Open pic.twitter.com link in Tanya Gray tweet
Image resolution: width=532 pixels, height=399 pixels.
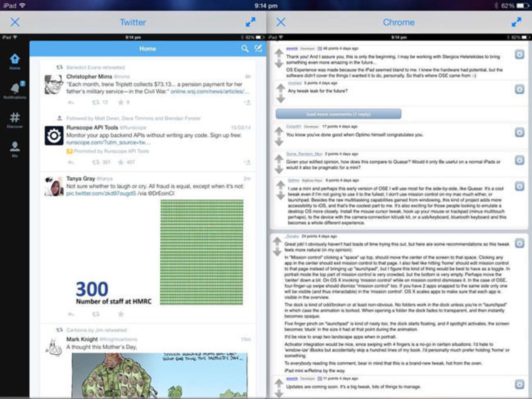(x=101, y=193)
